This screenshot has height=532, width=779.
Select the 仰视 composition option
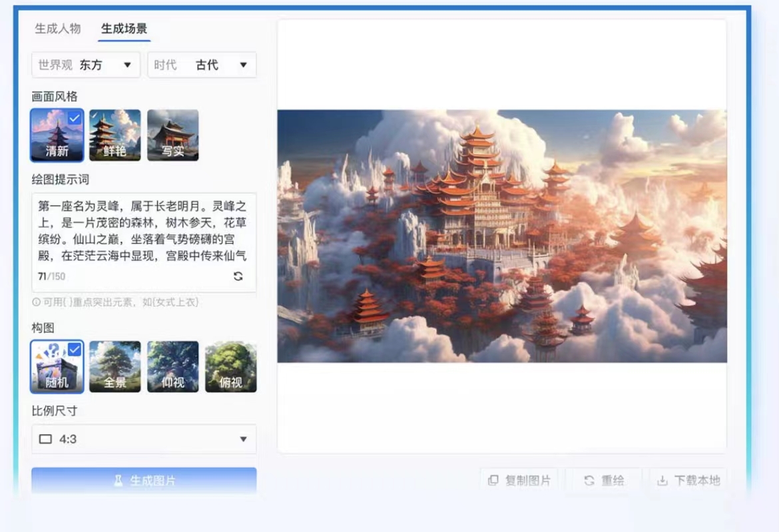(x=173, y=367)
